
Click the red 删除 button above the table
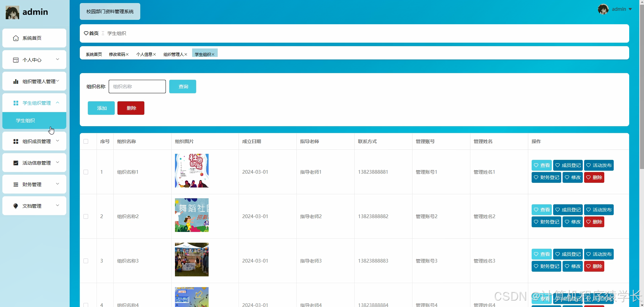click(x=131, y=108)
